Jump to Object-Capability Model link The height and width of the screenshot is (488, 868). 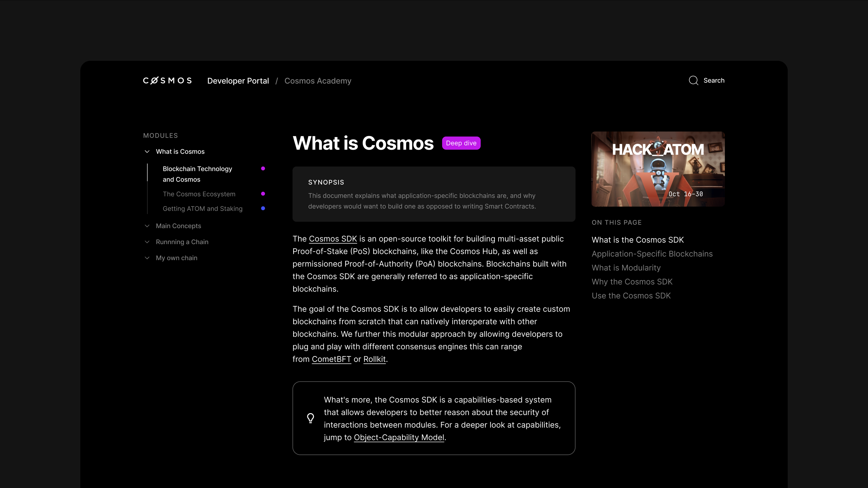[x=399, y=437]
